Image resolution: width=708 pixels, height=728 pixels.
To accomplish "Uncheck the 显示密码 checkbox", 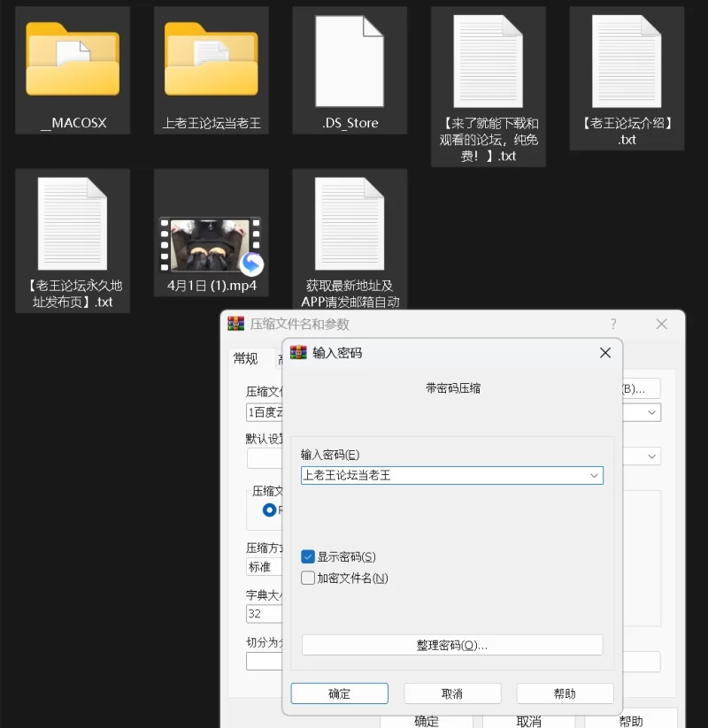I will (x=308, y=556).
